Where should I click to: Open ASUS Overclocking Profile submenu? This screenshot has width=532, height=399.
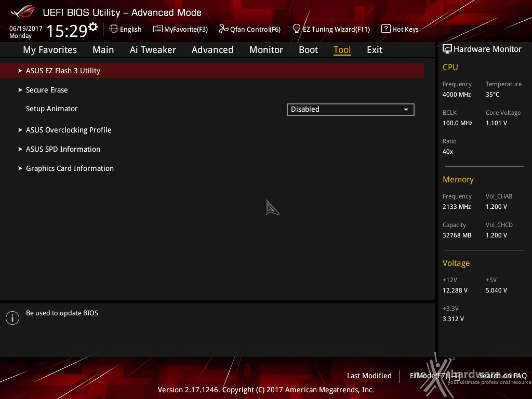point(69,130)
